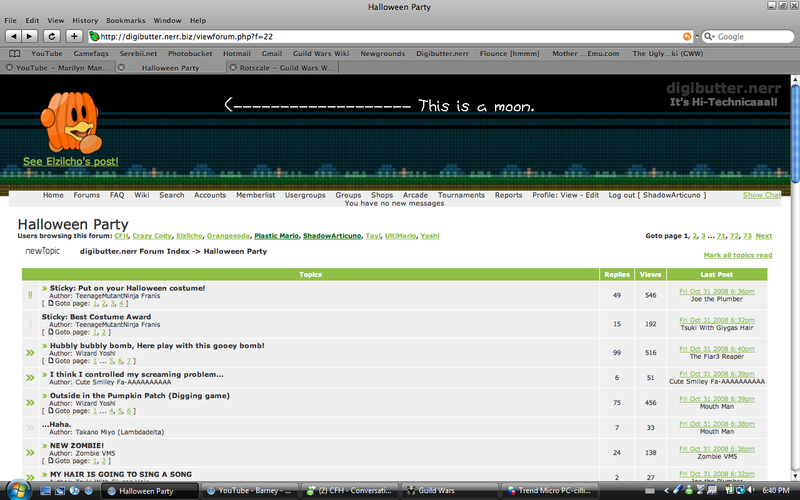The height and width of the screenshot is (500, 800).
Task: Open the Hubbly bubbly bomb topic
Action: [x=157, y=345]
